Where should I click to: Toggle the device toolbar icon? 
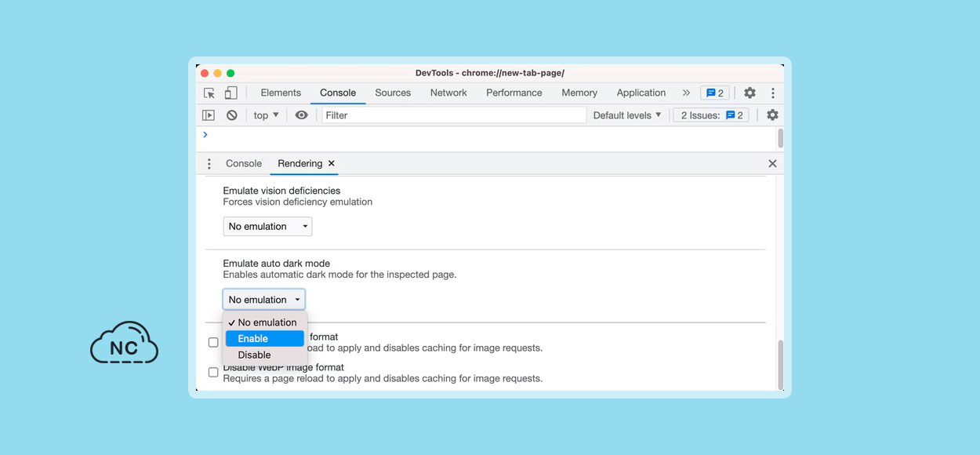(230, 93)
